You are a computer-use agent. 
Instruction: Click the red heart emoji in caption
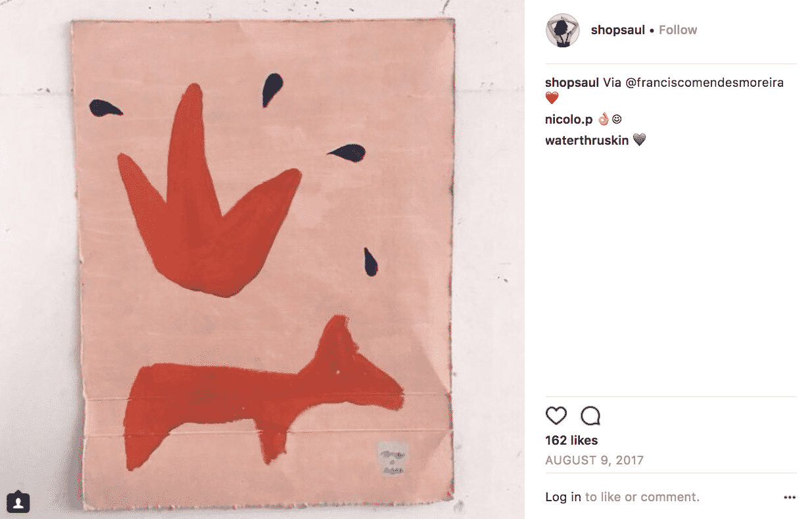552,98
